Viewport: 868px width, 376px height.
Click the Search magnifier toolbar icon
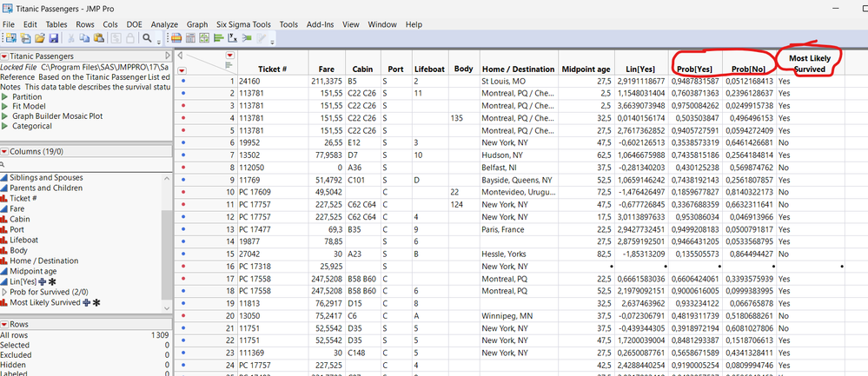[148, 38]
